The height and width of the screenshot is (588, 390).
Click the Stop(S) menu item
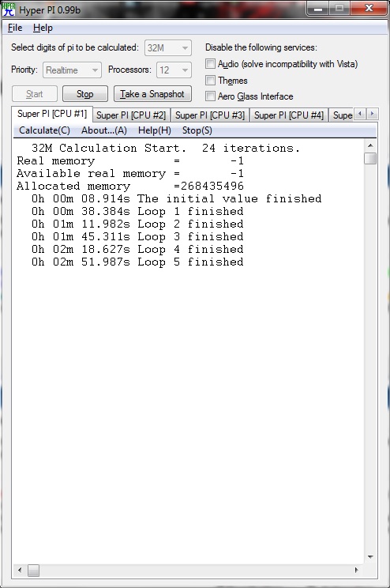tap(197, 130)
